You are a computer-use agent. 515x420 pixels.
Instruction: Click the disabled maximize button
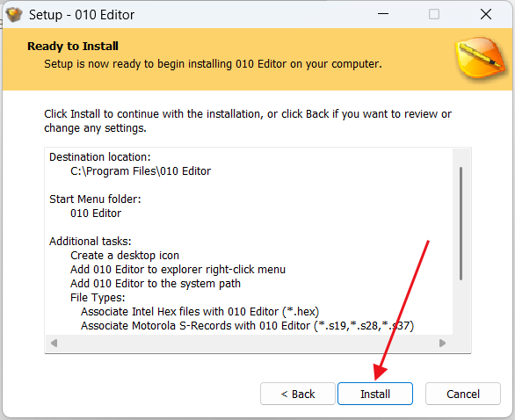pos(434,14)
